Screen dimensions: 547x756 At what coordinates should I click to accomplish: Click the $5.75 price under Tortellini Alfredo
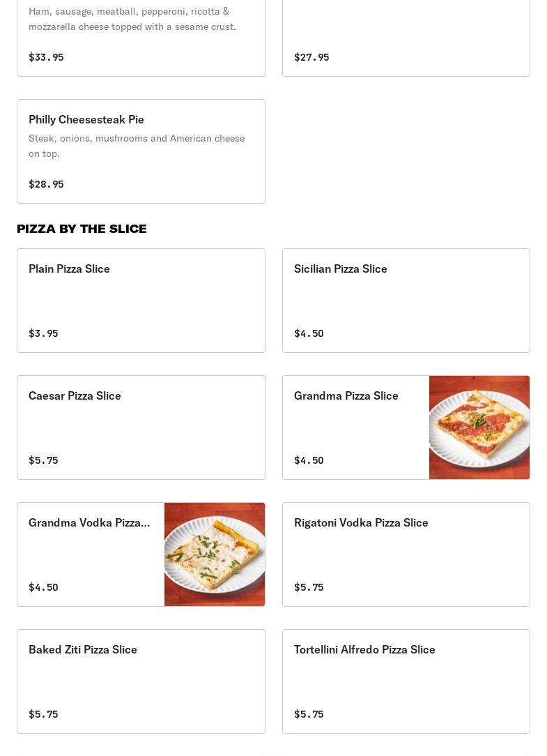coord(309,714)
